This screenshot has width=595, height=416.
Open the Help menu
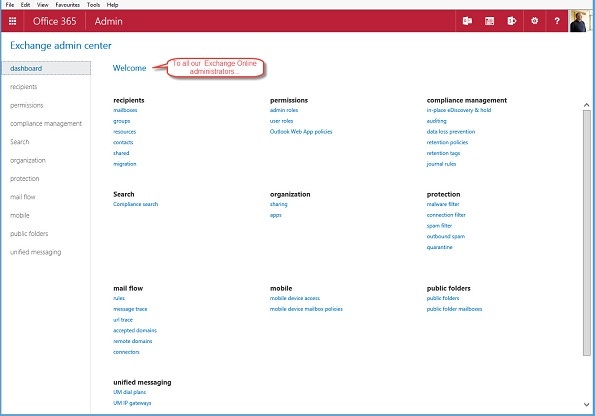[x=112, y=5]
